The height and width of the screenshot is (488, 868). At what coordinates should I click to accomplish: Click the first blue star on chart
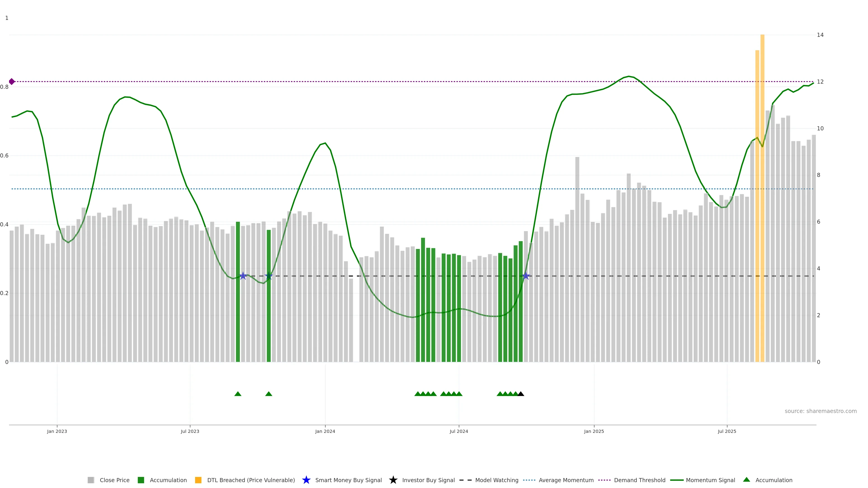click(x=243, y=276)
